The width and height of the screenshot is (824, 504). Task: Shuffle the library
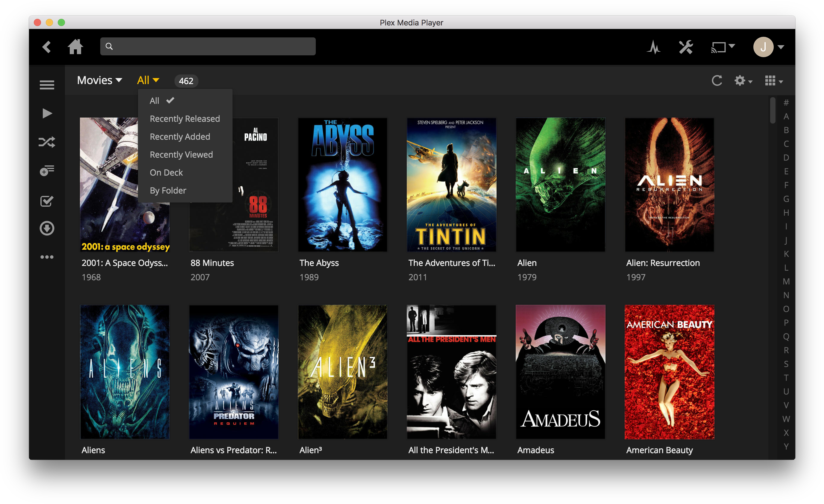(47, 142)
